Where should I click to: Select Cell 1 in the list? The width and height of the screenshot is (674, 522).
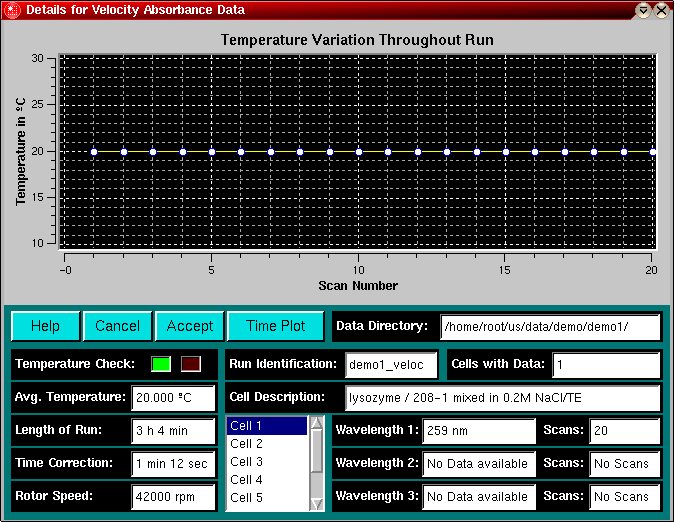pos(266,426)
